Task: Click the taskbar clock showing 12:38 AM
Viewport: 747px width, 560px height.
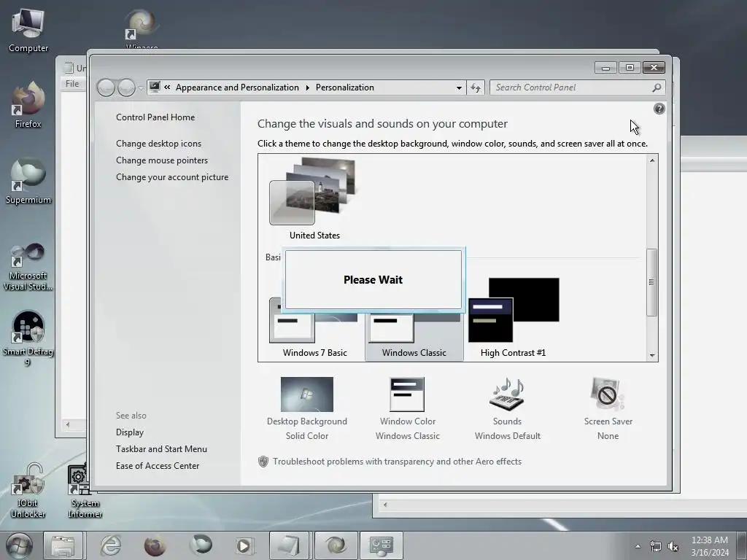Action: click(x=710, y=546)
